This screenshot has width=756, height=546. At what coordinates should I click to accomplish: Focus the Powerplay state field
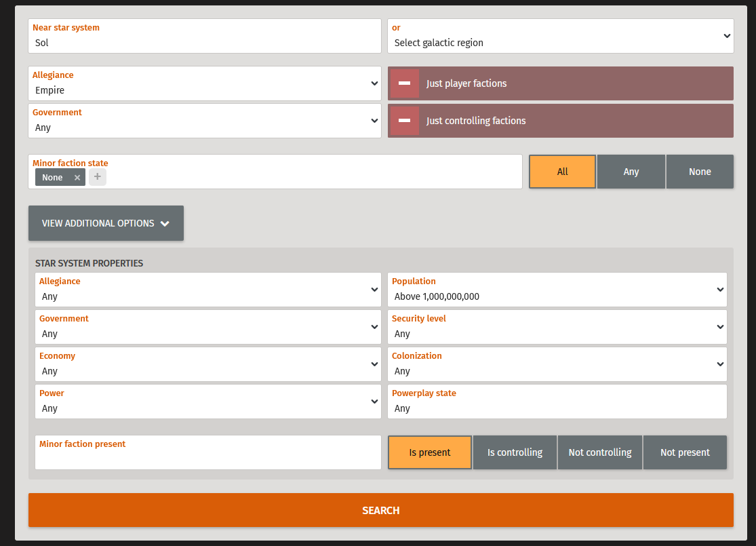coord(557,402)
